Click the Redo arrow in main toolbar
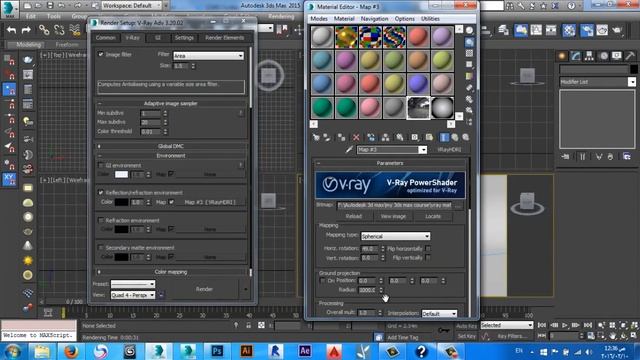640x360 pixels. click(26, 30)
